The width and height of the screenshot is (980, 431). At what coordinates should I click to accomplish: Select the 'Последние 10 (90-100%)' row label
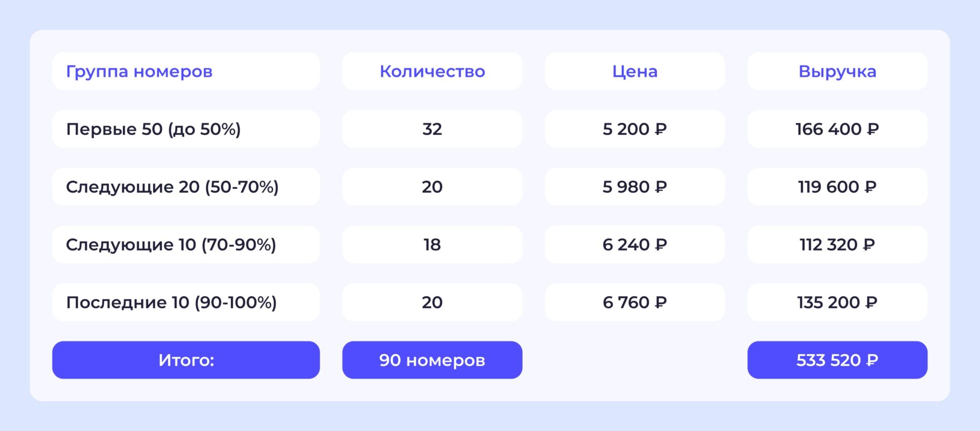(x=186, y=302)
